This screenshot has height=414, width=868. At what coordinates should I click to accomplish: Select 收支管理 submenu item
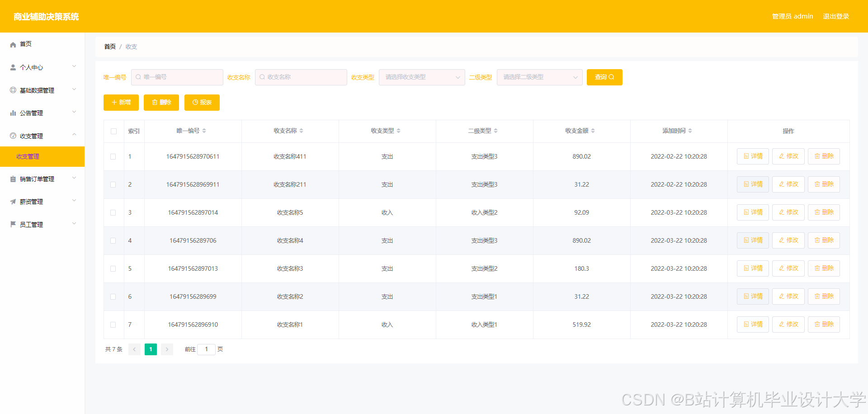(x=42, y=156)
